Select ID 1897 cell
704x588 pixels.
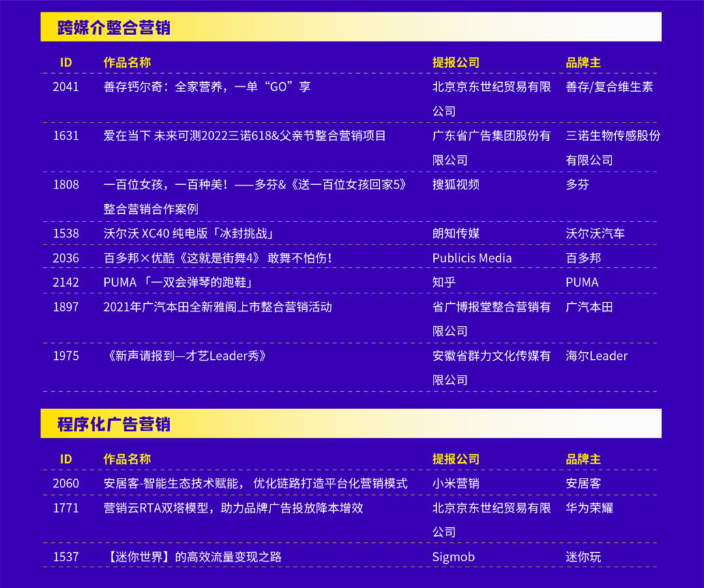click(x=66, y=307)
